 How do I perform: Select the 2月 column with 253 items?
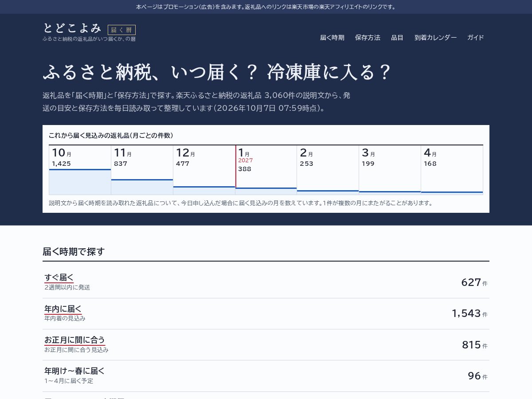click(x=328, y=170)
